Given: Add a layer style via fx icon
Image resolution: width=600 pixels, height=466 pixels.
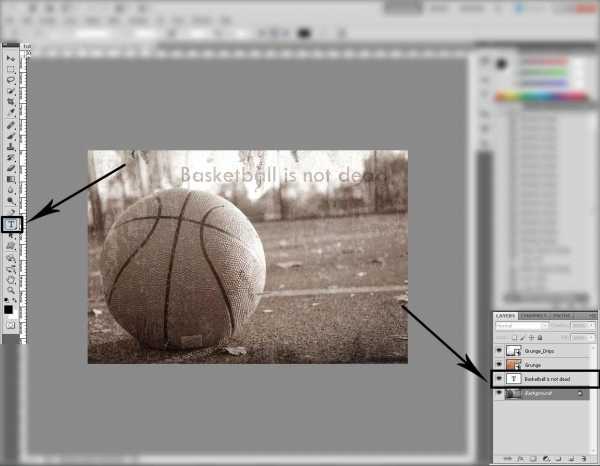Looking at the screenshot, I should [520, 458].
